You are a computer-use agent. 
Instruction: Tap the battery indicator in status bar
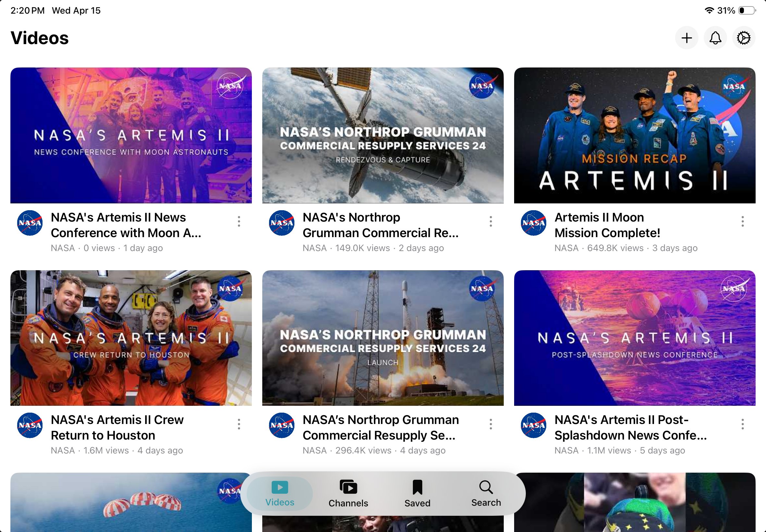click(x=747, y=11)
